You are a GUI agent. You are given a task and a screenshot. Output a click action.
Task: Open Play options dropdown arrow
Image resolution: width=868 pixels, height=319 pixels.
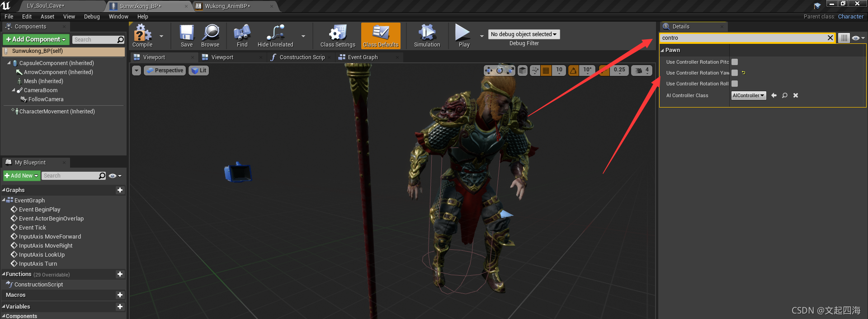coord(481,36)
